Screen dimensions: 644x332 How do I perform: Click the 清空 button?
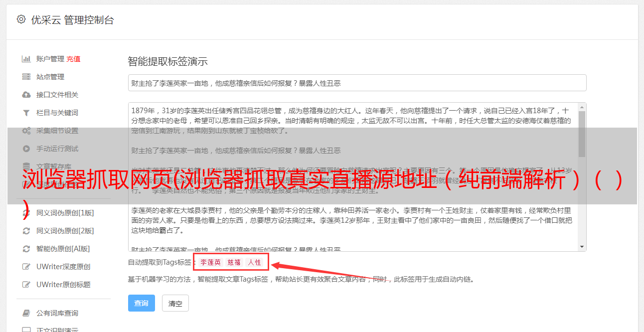pos(175,303)
